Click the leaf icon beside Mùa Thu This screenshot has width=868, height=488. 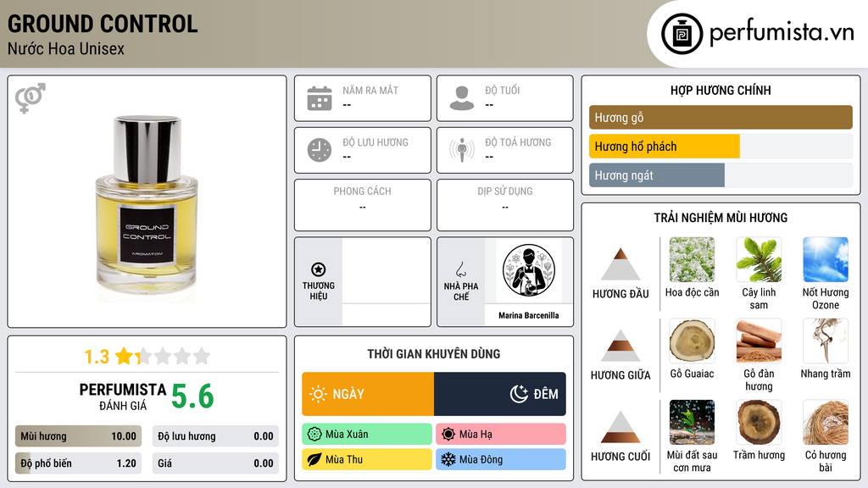(x=314, y=459)
